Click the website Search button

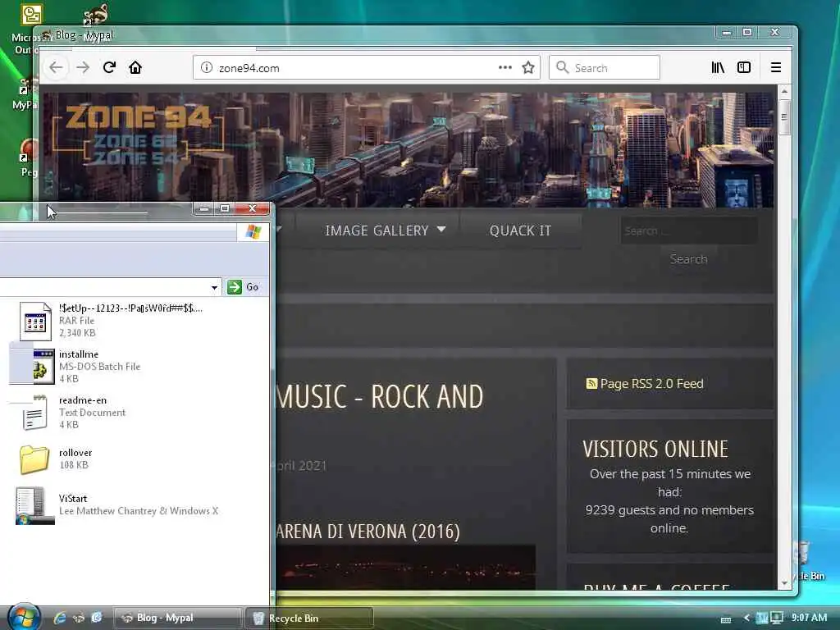(688, 259)
